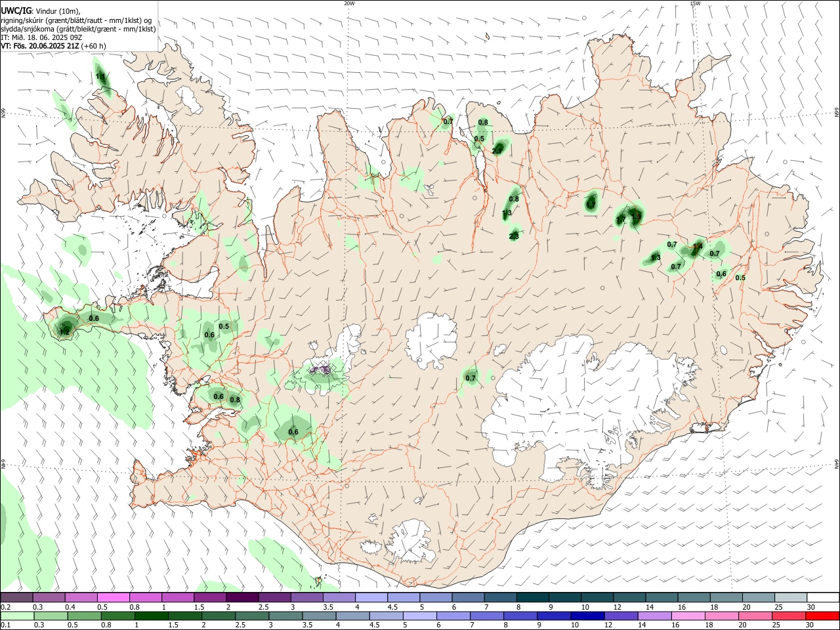Click the 0.6 value on Snæfellsnes peninsula
The height and width of the screenshot is (630, 840).
pos(94,318)
